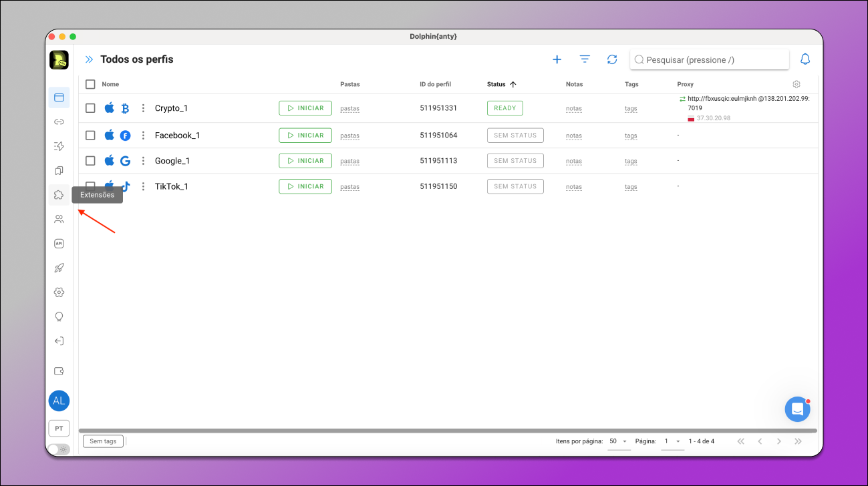Start the Crypto_1 profile with INICIAR
The height and width of the screenshot is (486, 868).
[305, 108]
